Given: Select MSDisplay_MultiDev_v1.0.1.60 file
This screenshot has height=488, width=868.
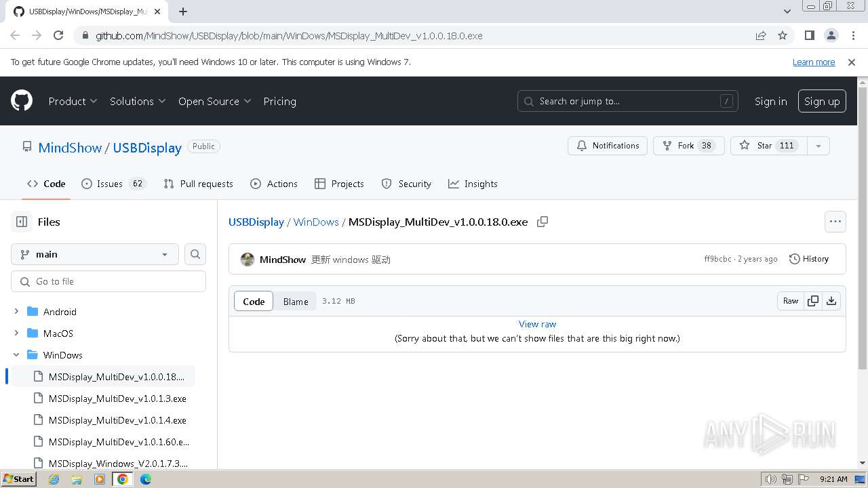Looking at the screenshot, I should point(119,442).
